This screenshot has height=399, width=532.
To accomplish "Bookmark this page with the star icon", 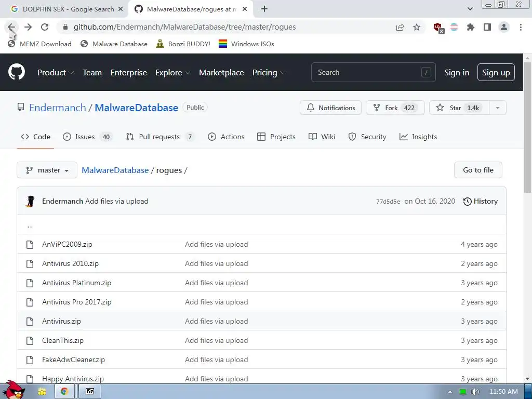I will pos(417,27).
